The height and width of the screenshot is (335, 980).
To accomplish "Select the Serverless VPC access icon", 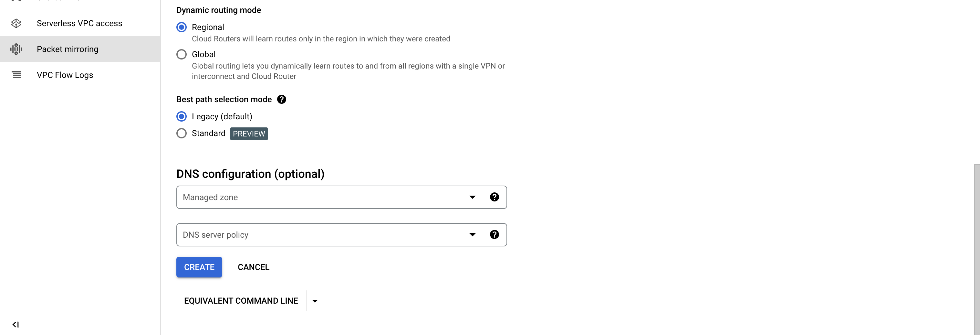I will (16, 23).
